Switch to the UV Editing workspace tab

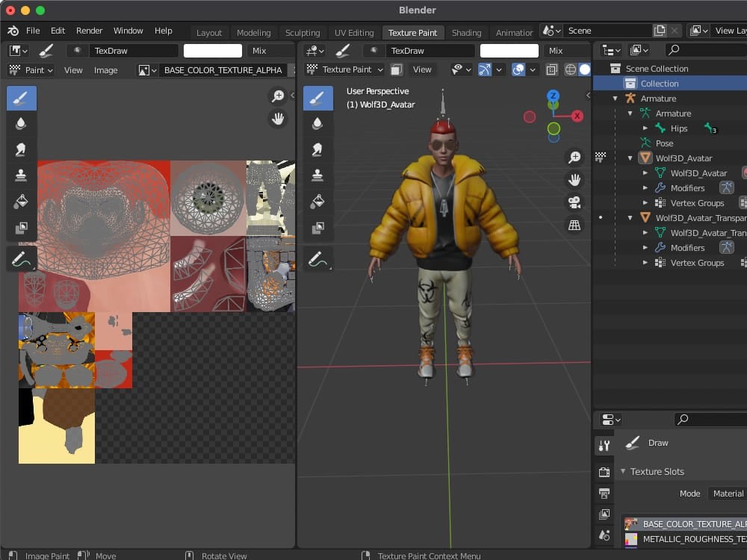coord(354,33)
